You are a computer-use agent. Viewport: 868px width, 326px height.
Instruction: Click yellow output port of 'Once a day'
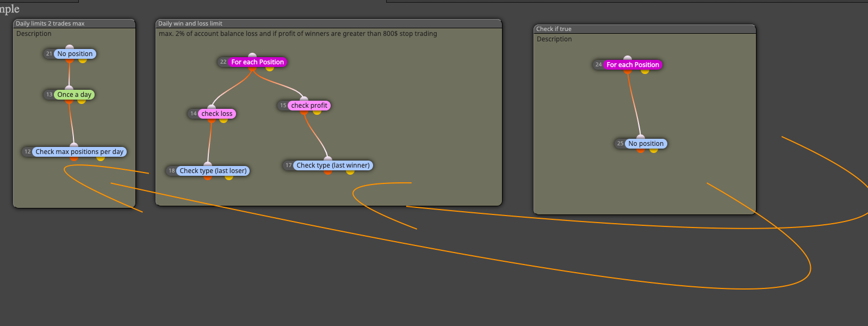point(82,101)
